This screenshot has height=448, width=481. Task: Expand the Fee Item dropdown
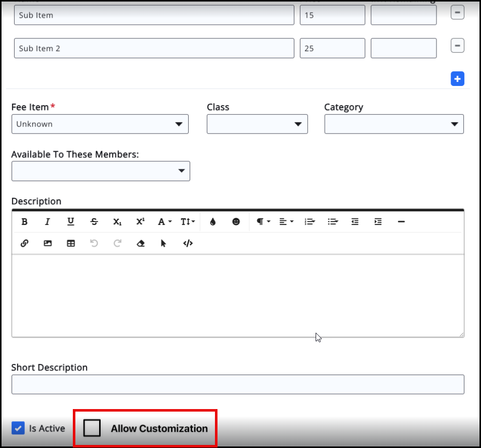tap(100, 124)
